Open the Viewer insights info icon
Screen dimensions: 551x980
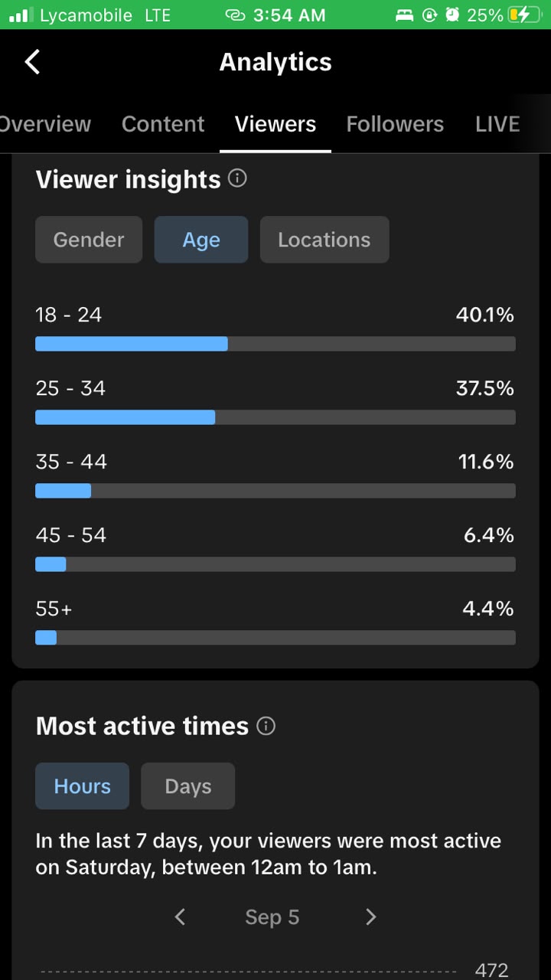coord(238,179)
